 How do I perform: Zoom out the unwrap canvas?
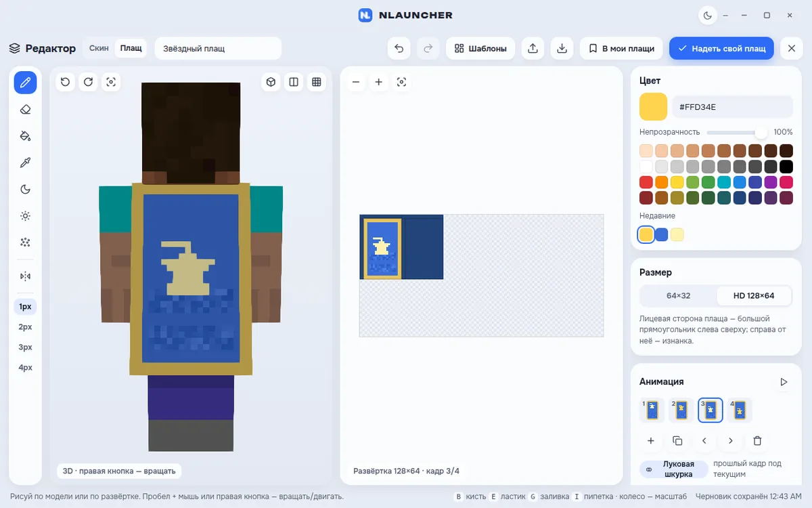point(356,82)
